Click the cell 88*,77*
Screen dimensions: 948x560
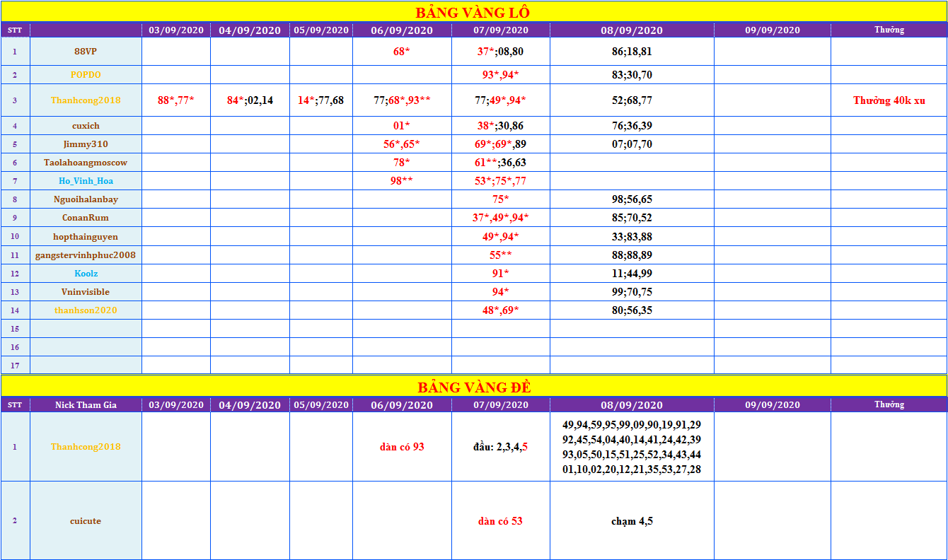click(176, 100)
